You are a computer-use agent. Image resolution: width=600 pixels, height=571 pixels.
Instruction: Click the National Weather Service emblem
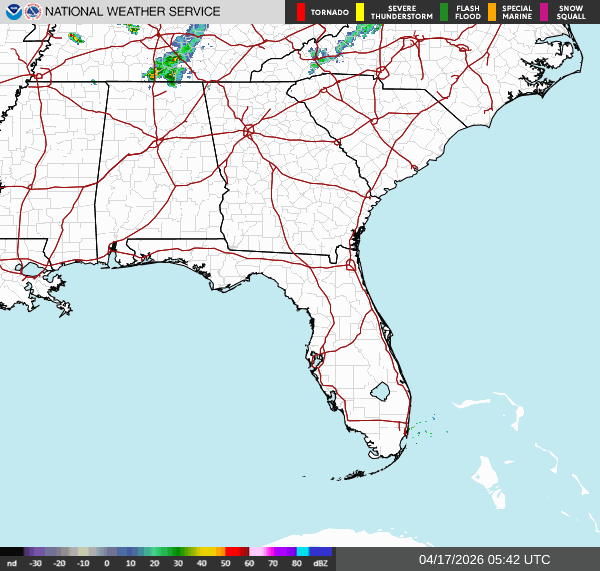click(34, 12)
